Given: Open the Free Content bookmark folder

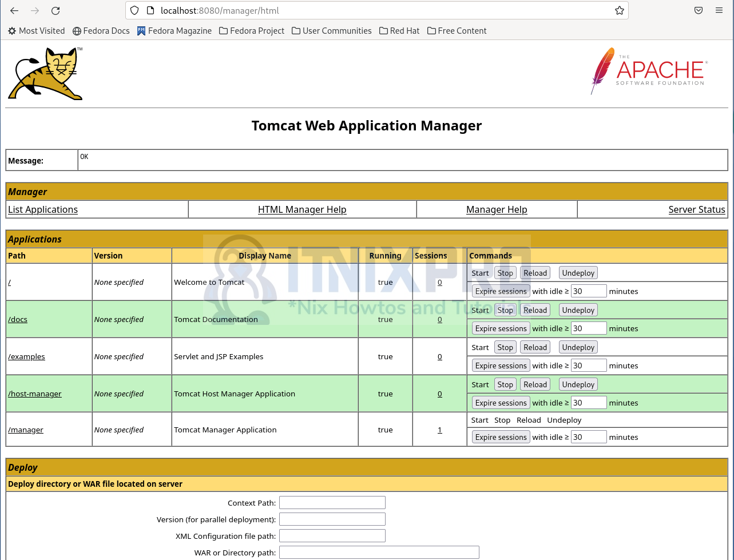Looking at the screenshot, I should click(x=457, y=31).
